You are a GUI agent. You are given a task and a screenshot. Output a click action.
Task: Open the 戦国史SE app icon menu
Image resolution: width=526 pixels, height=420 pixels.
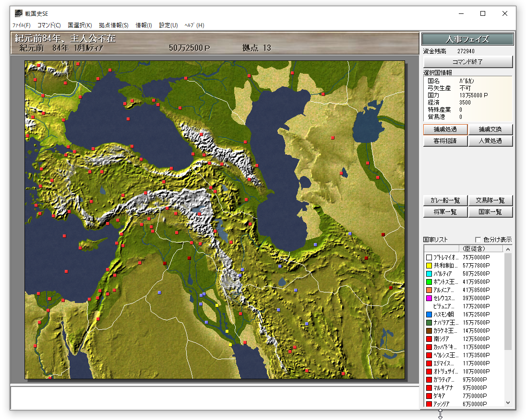(x=18, y=13)
